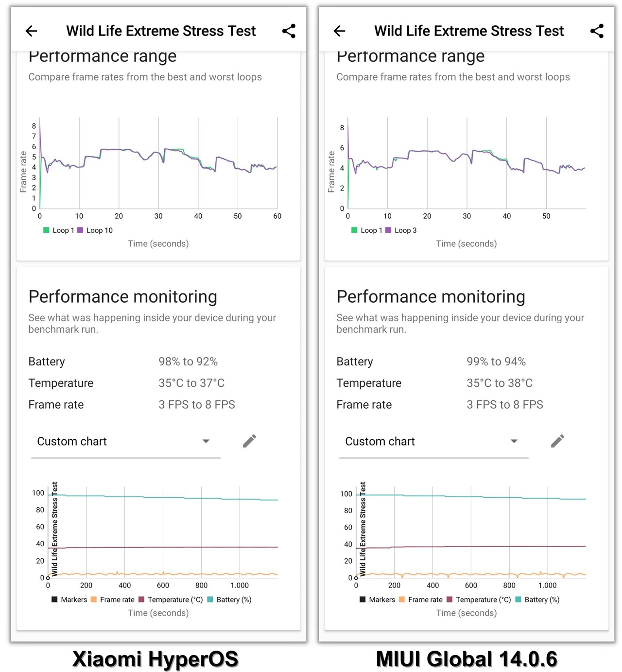Toggle Loop 1 legend in left chart
Viewport: 622px width, 672px height.
(59, 230)
